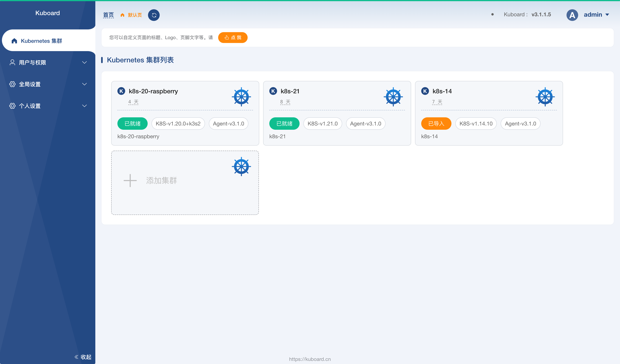Click k8s-20-raspberry description under the tags
Image resolution: width=620 pixels, height=364 pixels.
[x=138, y=136]
